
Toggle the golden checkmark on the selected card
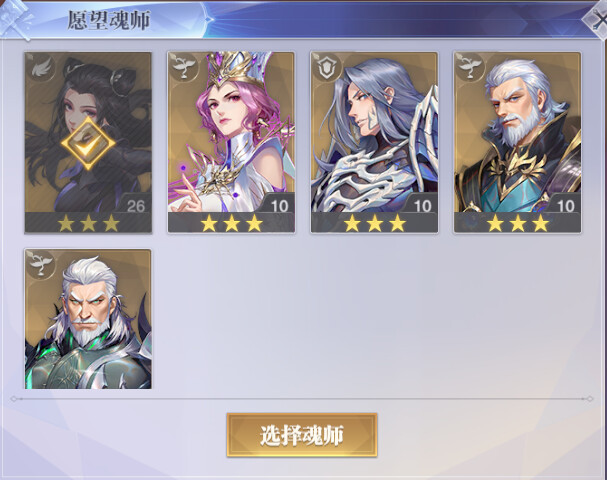88,143
